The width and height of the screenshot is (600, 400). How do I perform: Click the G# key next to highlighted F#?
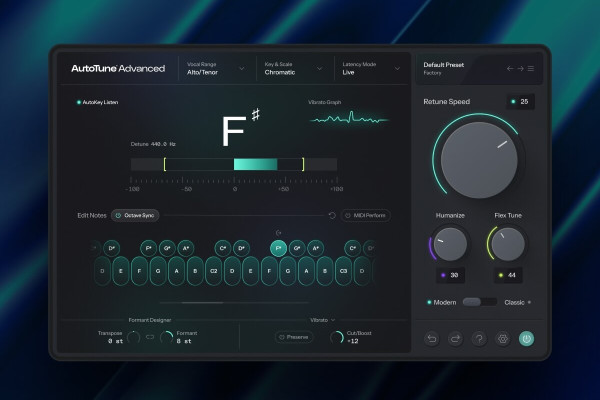pyautogui.click(x=297, y=248)
